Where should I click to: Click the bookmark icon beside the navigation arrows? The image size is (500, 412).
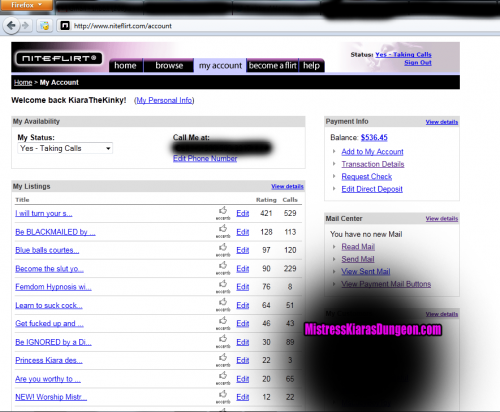click(x=45, y=26)
